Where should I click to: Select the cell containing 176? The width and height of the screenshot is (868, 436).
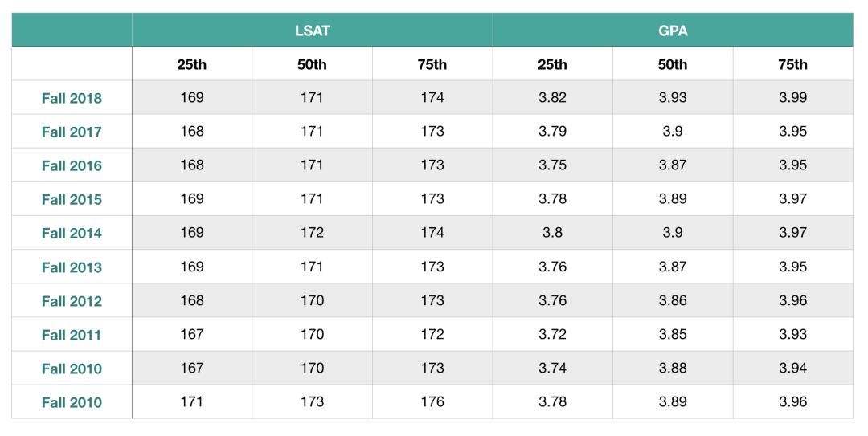(432, 401)
